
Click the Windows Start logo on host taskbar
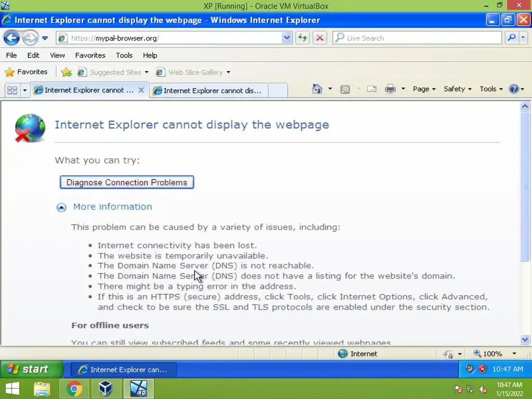point(12,389)
